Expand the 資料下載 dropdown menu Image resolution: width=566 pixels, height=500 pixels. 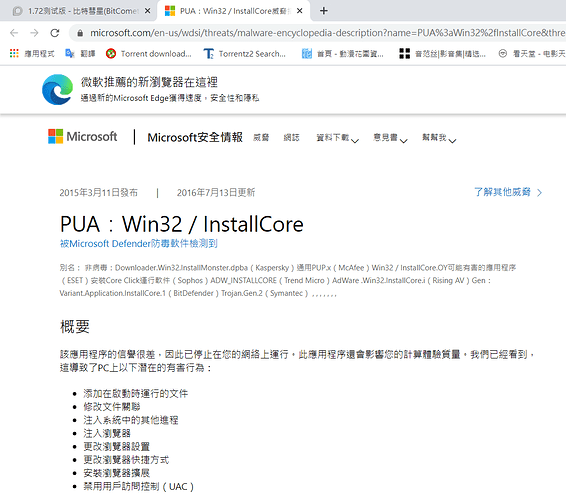tap(338, 138)
